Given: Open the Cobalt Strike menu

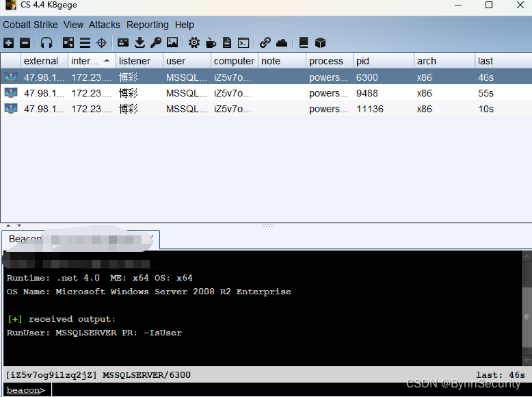Looking at the screenshot, I should pyautogui.click(x=30, y=25).
